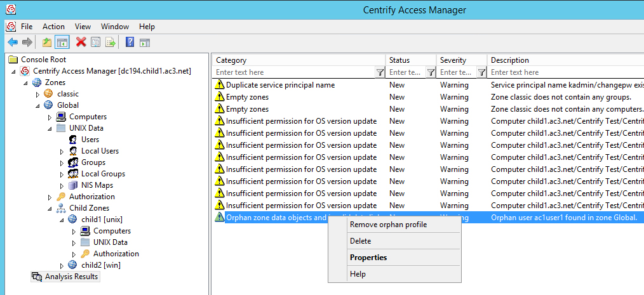644x295 pixels.
Task: Select NIS Maps in the tree
Action: pyautogui.click(x=97, y=185)
